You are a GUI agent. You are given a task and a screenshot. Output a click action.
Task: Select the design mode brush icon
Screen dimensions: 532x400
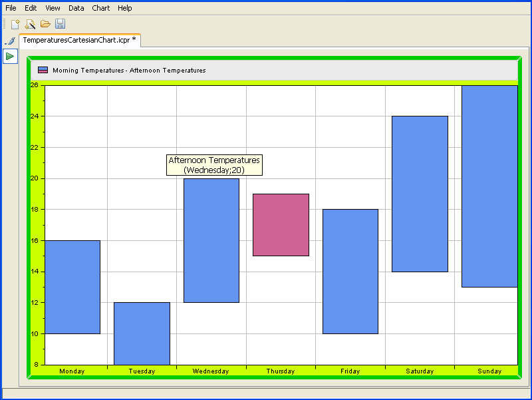click(x=10, y=41)
